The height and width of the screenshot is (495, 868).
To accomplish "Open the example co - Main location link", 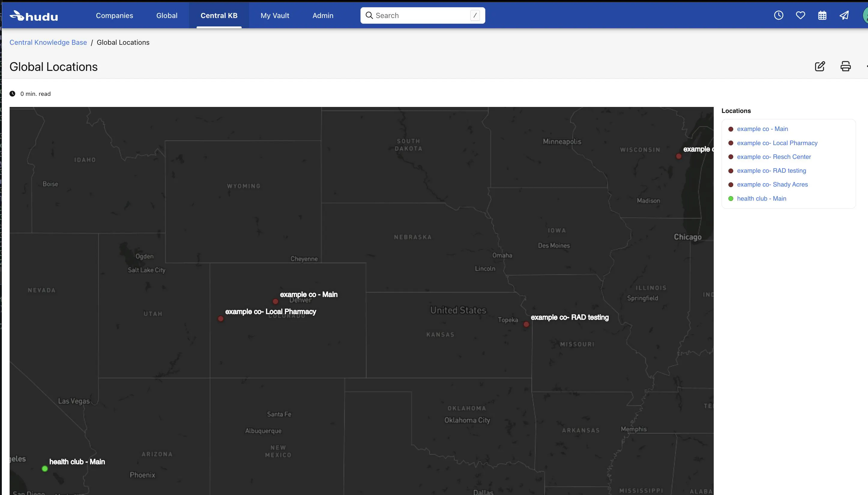I will point(762,129).
